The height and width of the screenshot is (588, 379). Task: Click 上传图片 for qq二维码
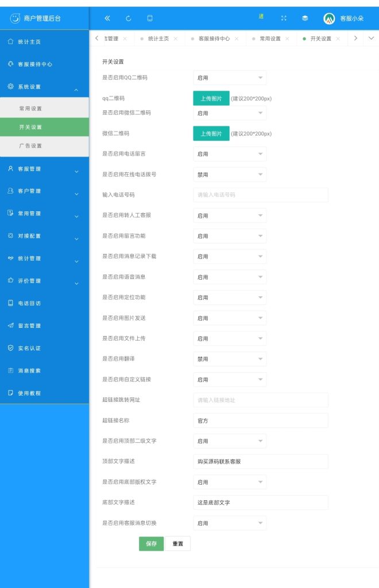pos(211,98)
